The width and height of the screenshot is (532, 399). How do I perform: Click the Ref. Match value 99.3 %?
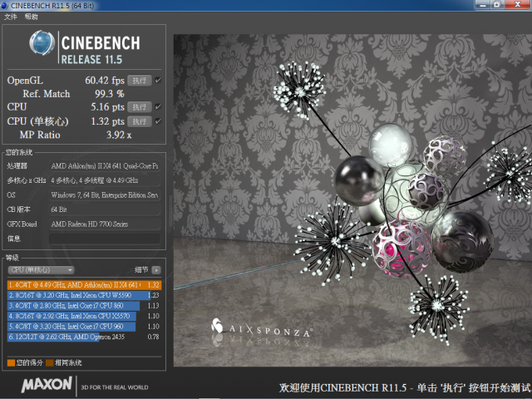coord(109,94)
